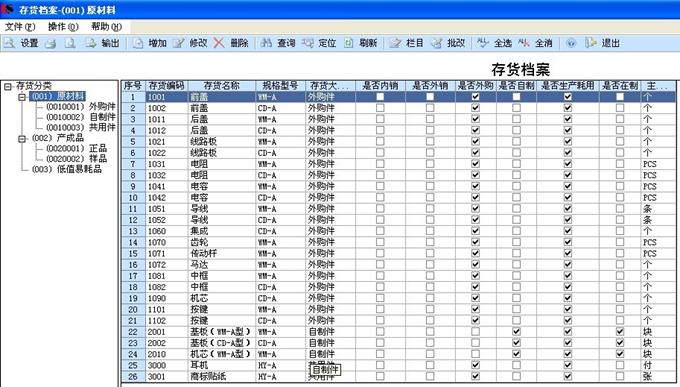
Task: Click the 定位 (Locate) toolbar icon
Action: (308, 43)
